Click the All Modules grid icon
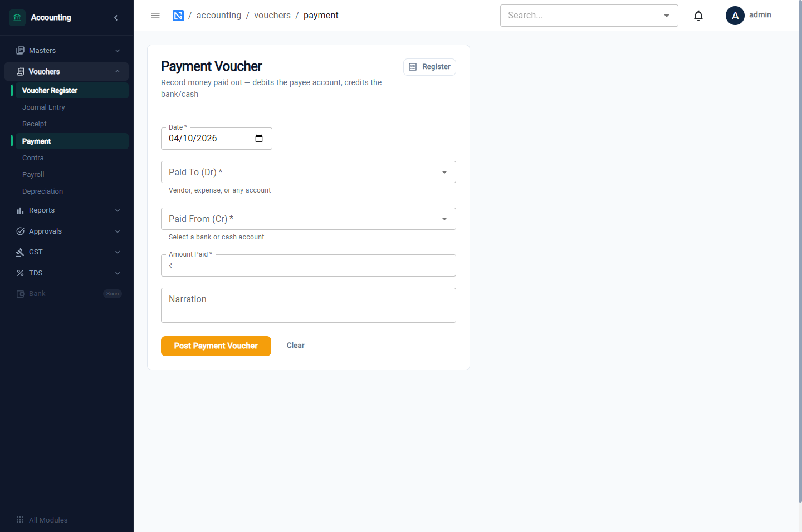This screenshot has height=532, width=802. pos(20,520)
